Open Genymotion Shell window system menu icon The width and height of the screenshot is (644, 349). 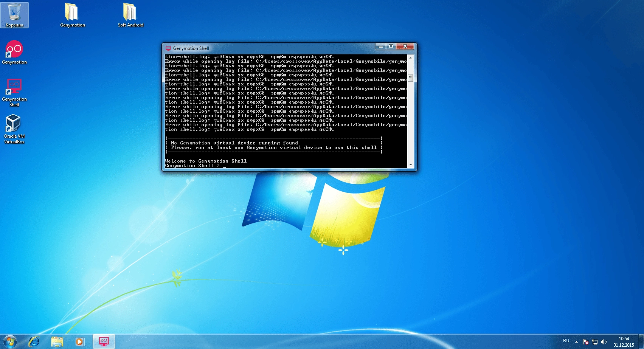point(168,48)
